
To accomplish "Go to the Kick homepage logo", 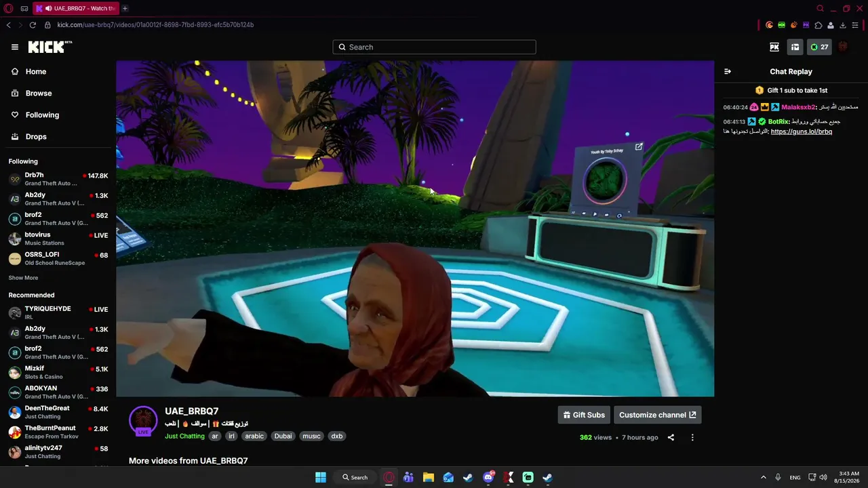I will click(x=50, y=47).
